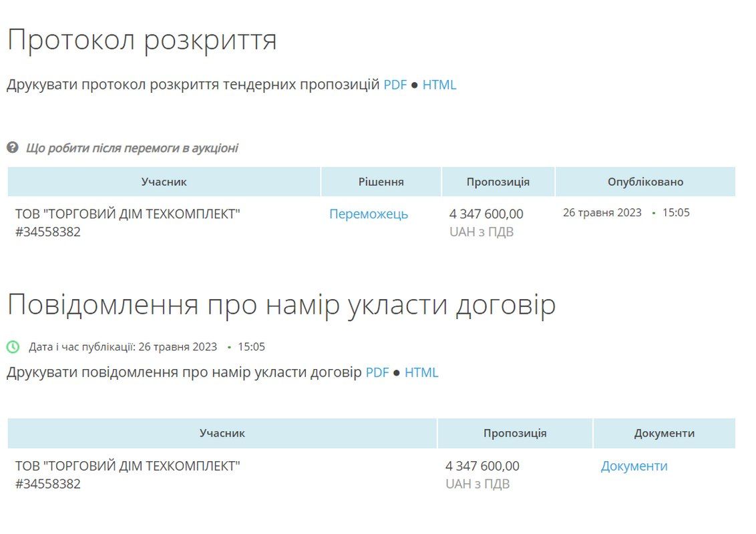Screen dimensions: 756x534
Task: Click the 'Документи' column header
Action: pos(664,433)
